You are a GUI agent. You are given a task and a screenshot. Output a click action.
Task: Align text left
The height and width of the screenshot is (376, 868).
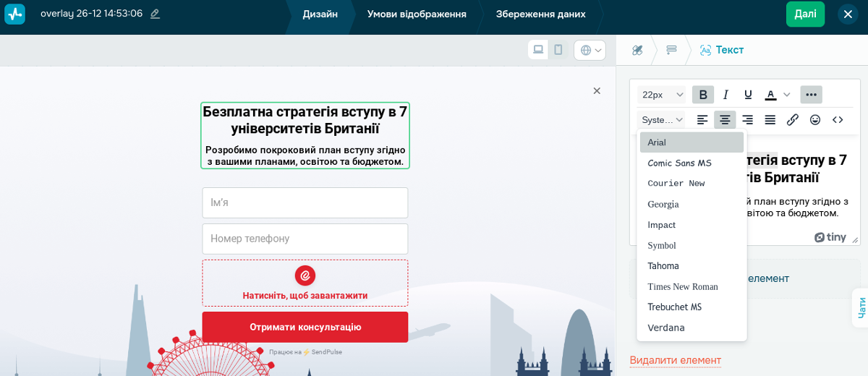[x=702, y=120]
